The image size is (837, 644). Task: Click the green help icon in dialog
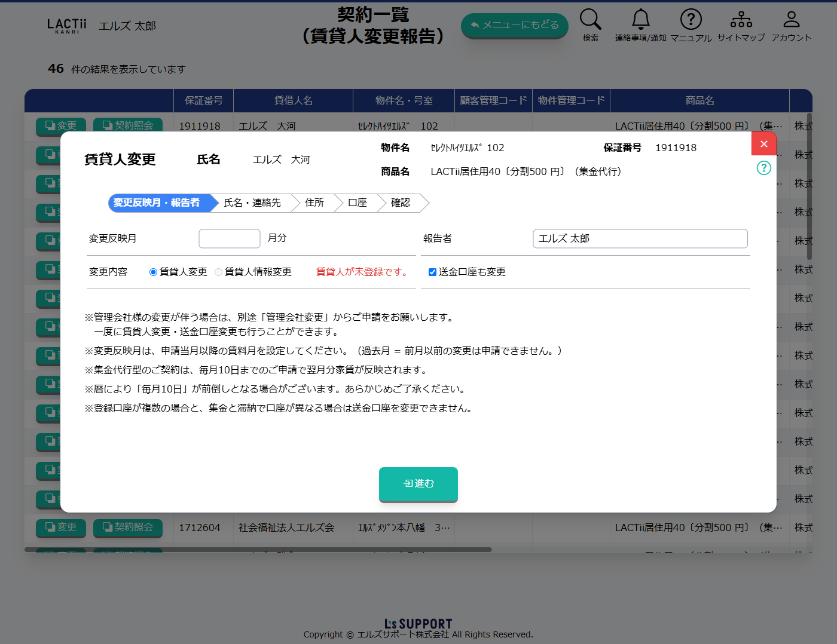[x=763, y=168]
